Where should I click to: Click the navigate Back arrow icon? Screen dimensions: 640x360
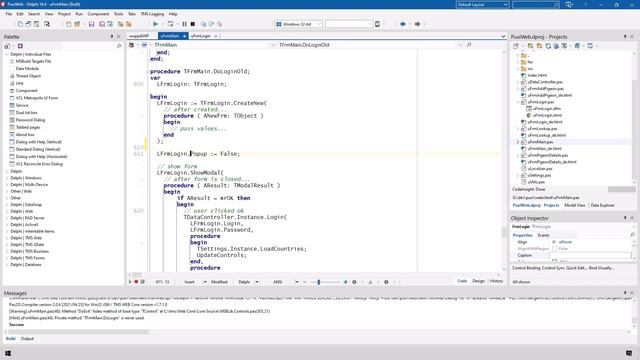point(403,24)
